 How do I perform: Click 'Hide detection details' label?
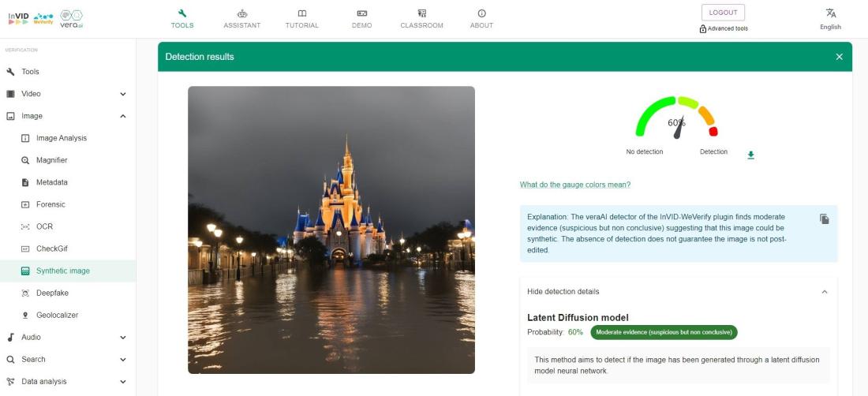pyautogui.click(x=563, y=292)
